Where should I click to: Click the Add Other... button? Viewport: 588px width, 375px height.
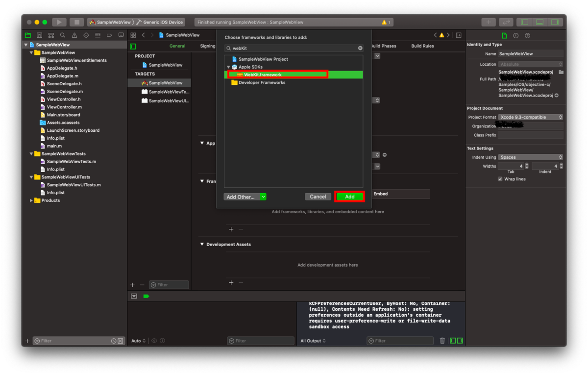pyautogui.click(x=242, y=197)
